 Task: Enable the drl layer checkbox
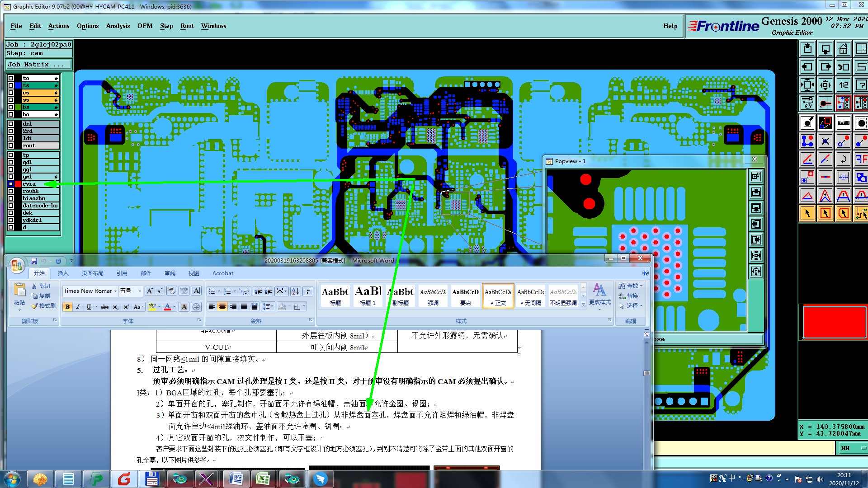coord(11,124)
